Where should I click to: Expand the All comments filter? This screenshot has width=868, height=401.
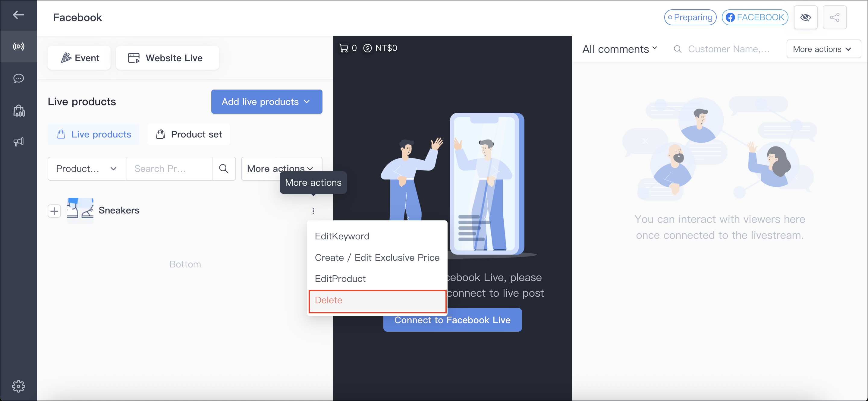pos(620,49)
